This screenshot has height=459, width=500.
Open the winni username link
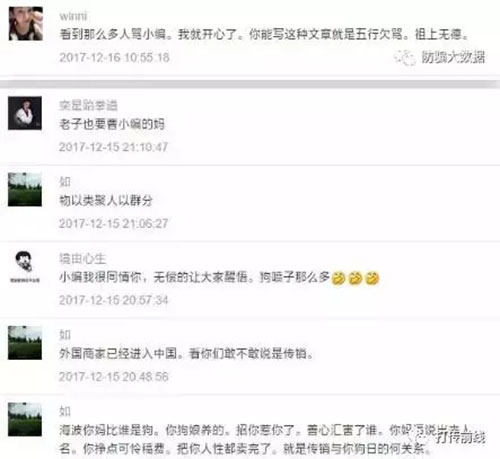73,16
